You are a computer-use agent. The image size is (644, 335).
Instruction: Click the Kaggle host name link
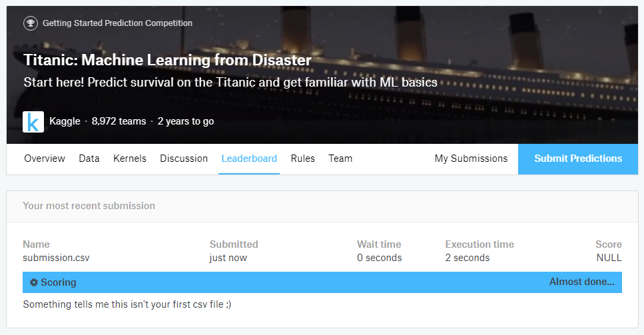[x=65, y=121]
